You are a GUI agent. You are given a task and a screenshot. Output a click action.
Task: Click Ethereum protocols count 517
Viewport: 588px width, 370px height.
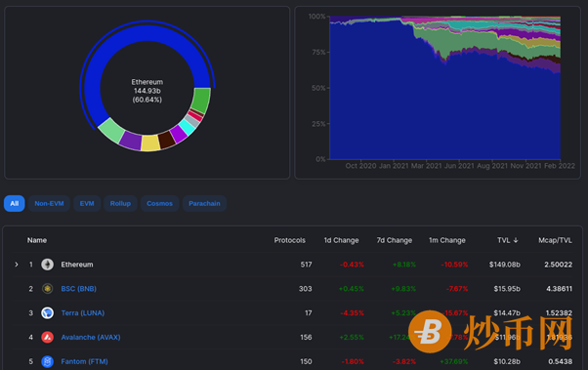306,265
